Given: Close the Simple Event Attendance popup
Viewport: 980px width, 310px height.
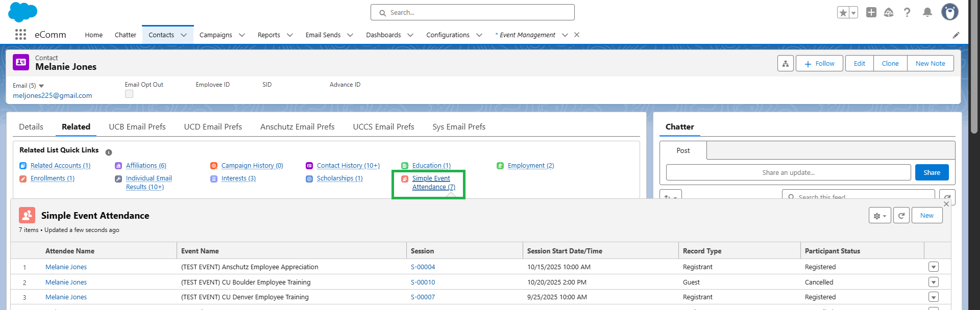Looking at the screenshot, I should (x=946, y=204).
